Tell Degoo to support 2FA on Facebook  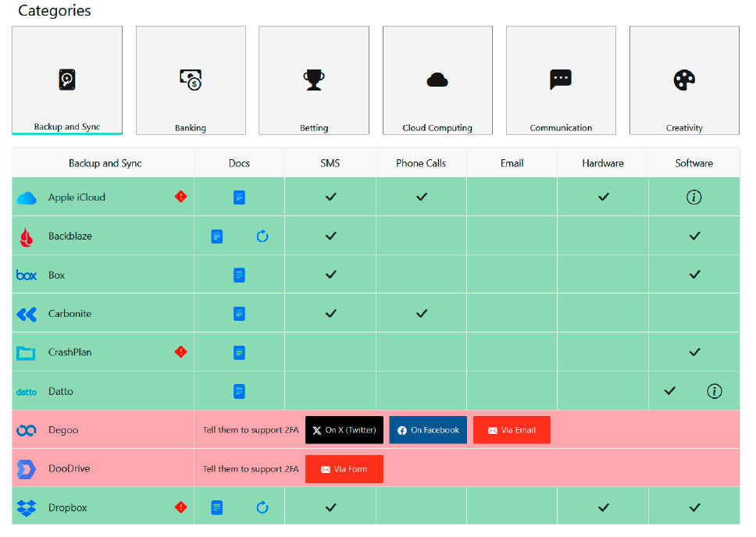click(428, 430)
